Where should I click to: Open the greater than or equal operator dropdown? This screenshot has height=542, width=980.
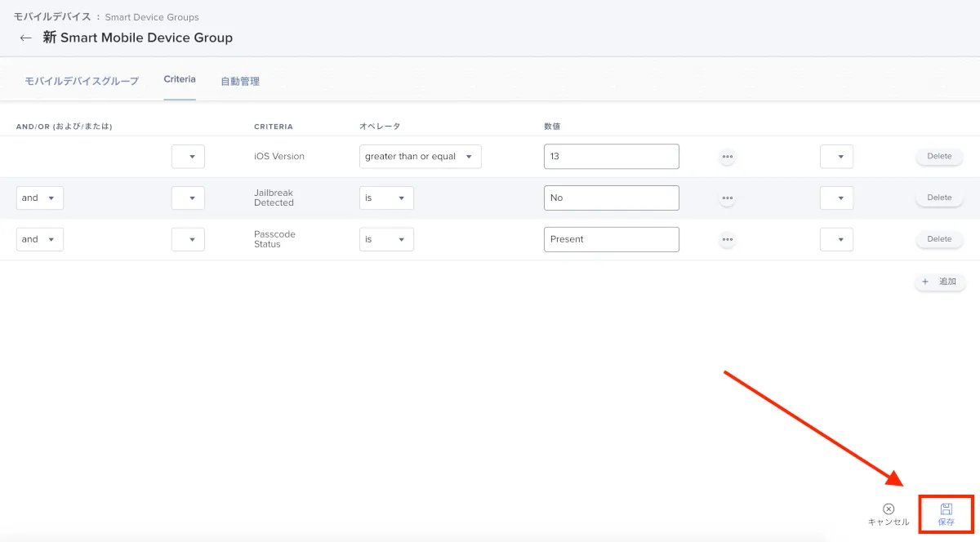(x=420, y=157)
